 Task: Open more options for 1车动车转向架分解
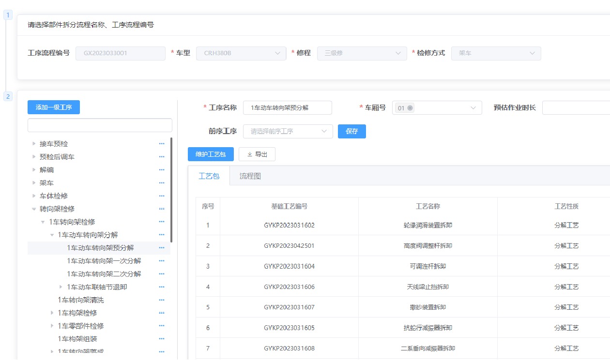point(162,235)
